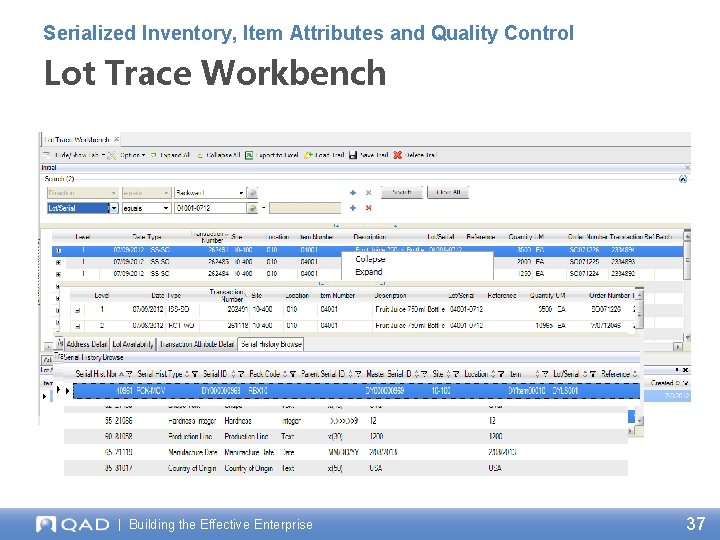
Task: Click the Export to Excel icon
Action: [x=248, y=155]
